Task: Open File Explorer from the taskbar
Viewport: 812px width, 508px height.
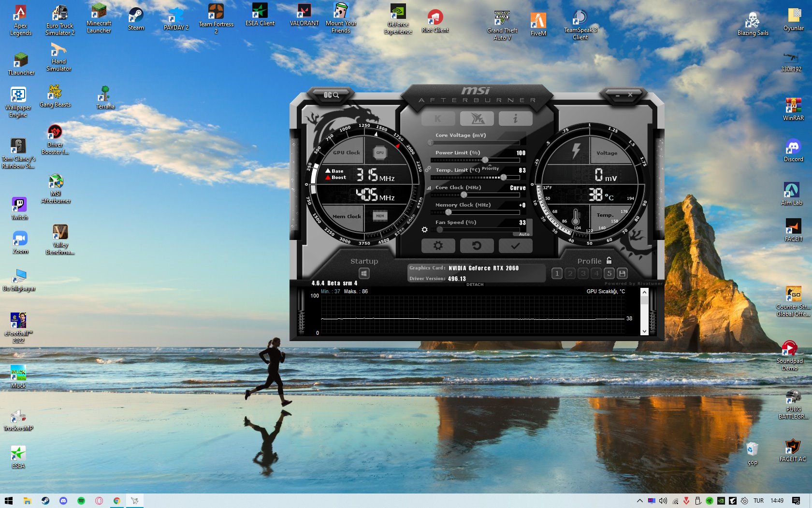Action: [27, 501]
